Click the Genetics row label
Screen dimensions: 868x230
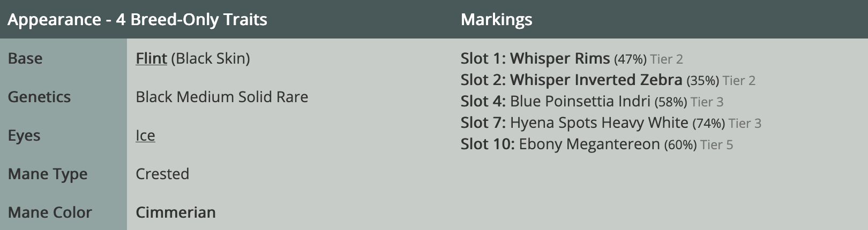coord(39,97)
